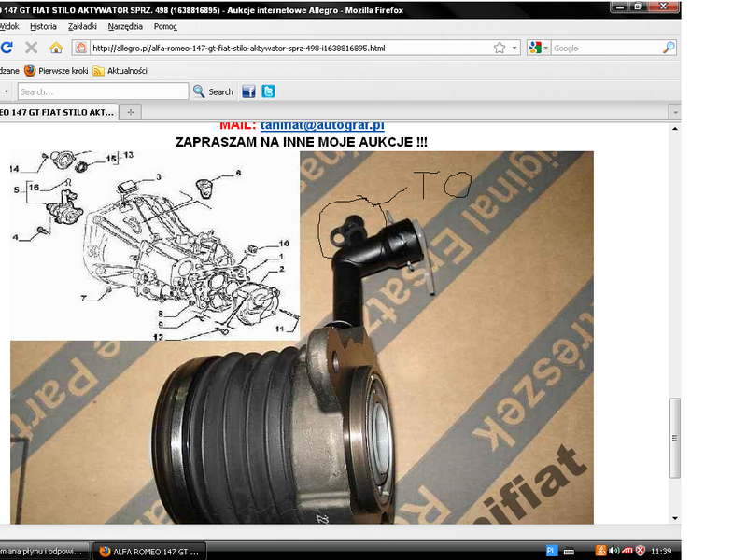Image resolution: width=747 pixels, height=560 pixels.
Task: Open the Pomoc menu
Action: [x=165, y=27]
